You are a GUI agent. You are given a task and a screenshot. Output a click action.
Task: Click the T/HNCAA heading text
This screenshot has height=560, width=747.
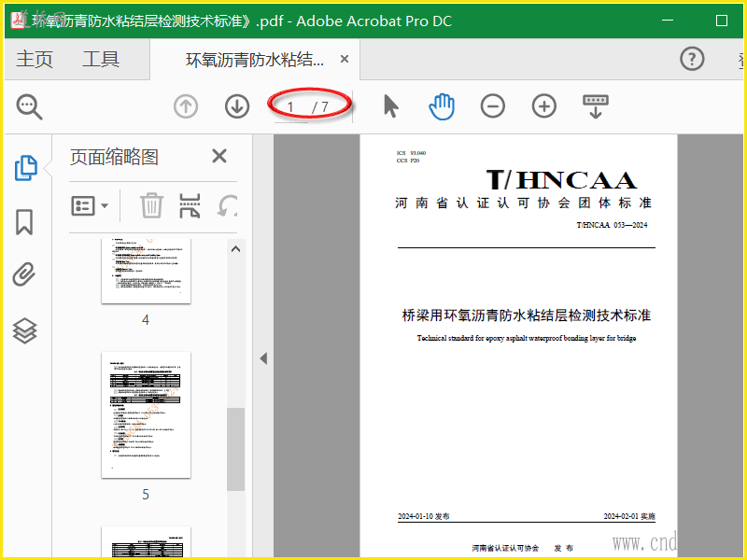point(562,180)
